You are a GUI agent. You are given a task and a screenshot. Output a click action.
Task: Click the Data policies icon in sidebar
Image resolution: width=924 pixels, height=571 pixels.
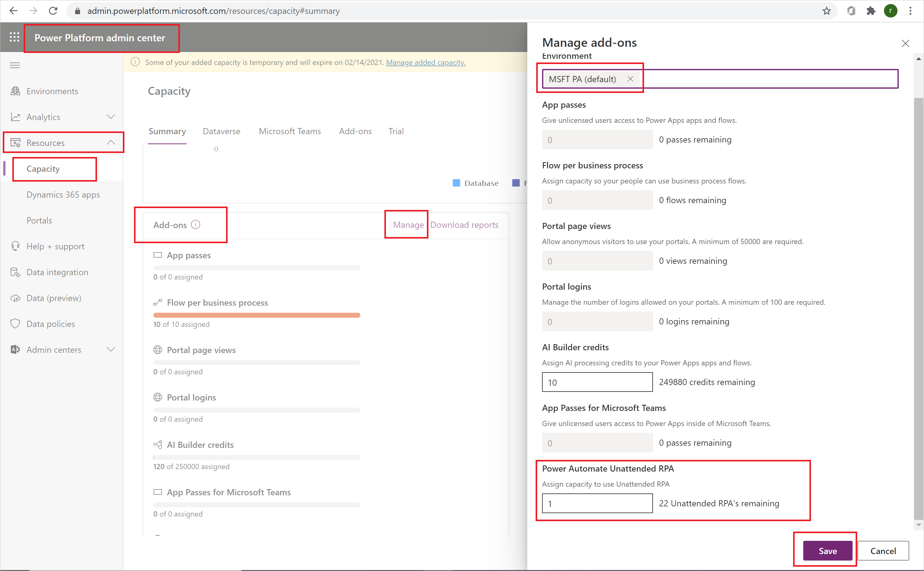click(15, 324)
